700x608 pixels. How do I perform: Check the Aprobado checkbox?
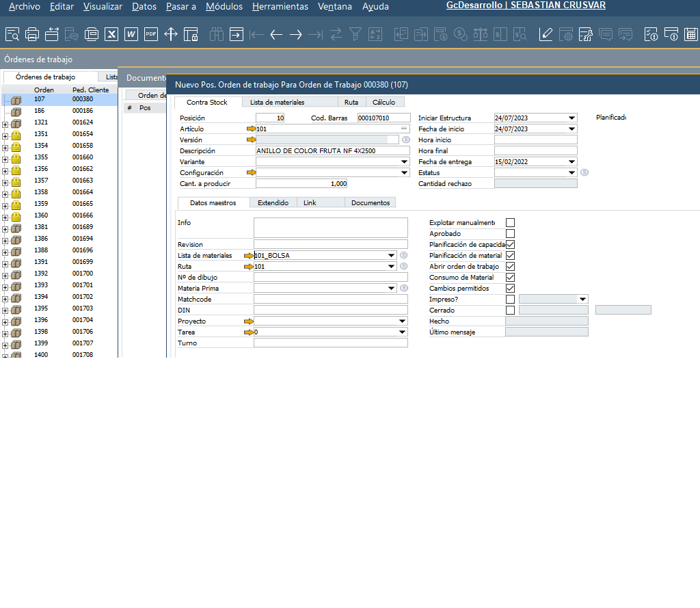coord(510,234)
